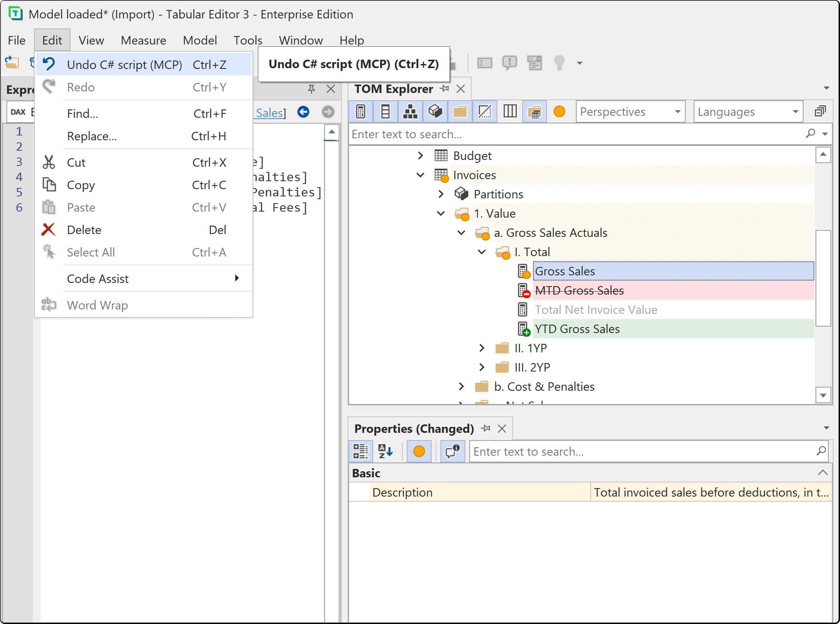Collapse the Basic properties section
The width and height of the screenshot is (840, 624).
(823, 473)
